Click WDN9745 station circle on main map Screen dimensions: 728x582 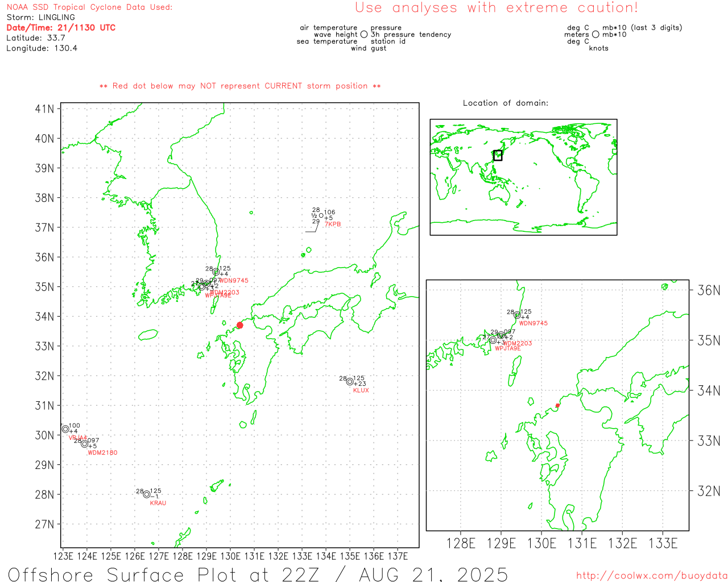(216, 272)
